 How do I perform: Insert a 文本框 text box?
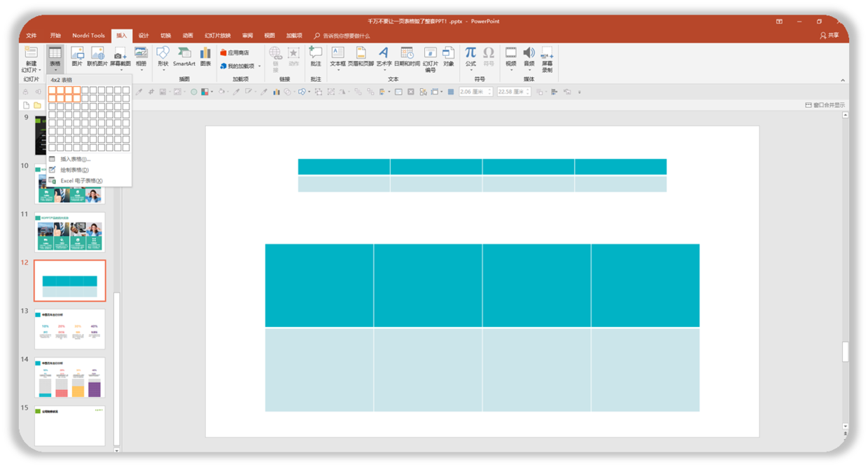(337, 59)
